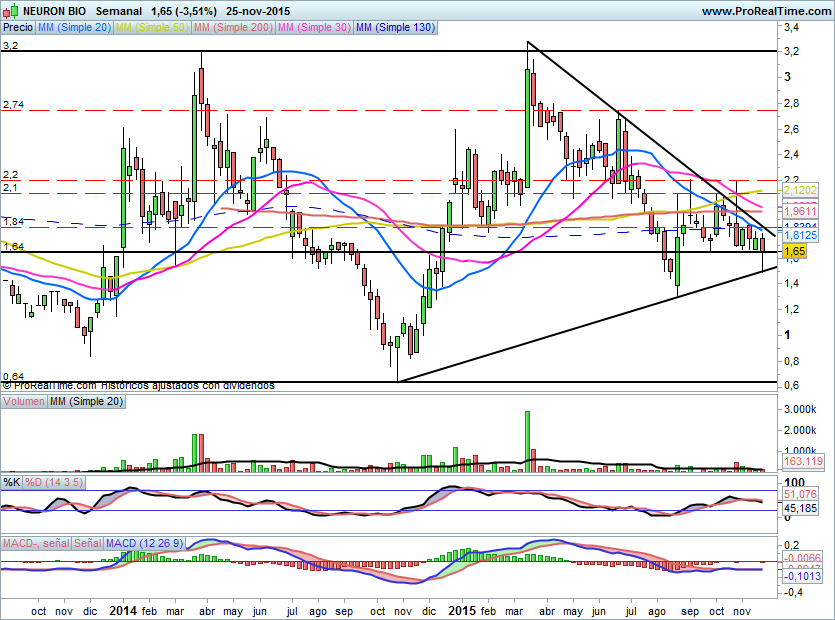This screenshot has width=835, height=620.
Task: Click the NEURON BIO ticker name
Action: 54,11
